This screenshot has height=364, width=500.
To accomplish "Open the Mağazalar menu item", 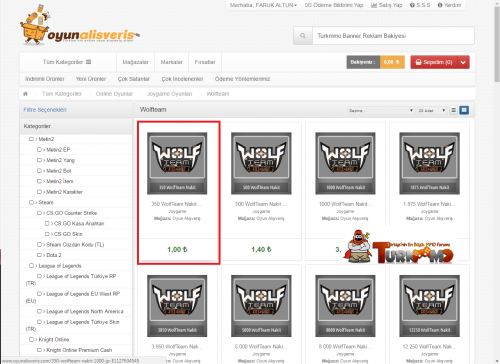I will tap(135, 62).
